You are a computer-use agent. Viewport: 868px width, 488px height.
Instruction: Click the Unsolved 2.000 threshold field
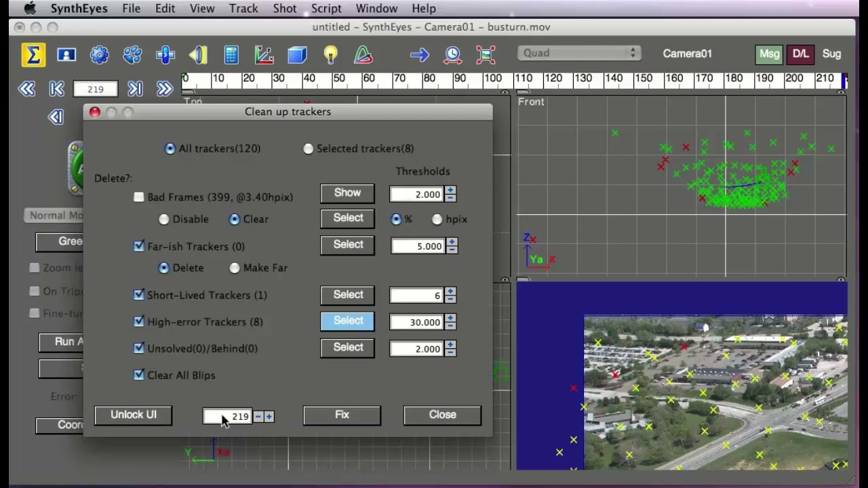(417, 349)
